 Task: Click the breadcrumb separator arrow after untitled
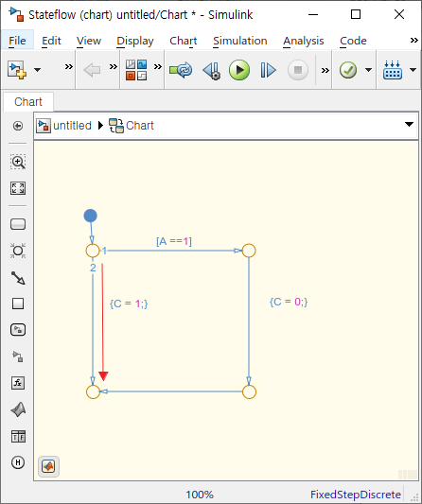coord(100,126)
